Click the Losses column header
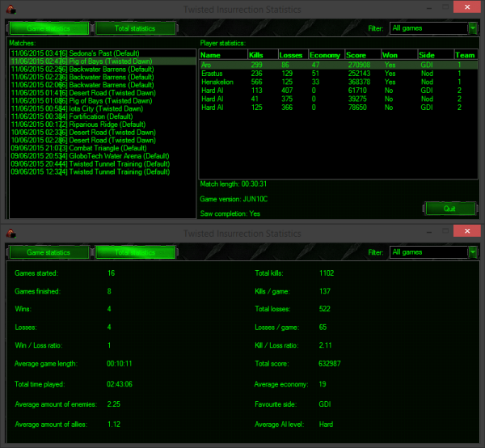The width and height of the screenshot is (485, 448). (293, 55)
